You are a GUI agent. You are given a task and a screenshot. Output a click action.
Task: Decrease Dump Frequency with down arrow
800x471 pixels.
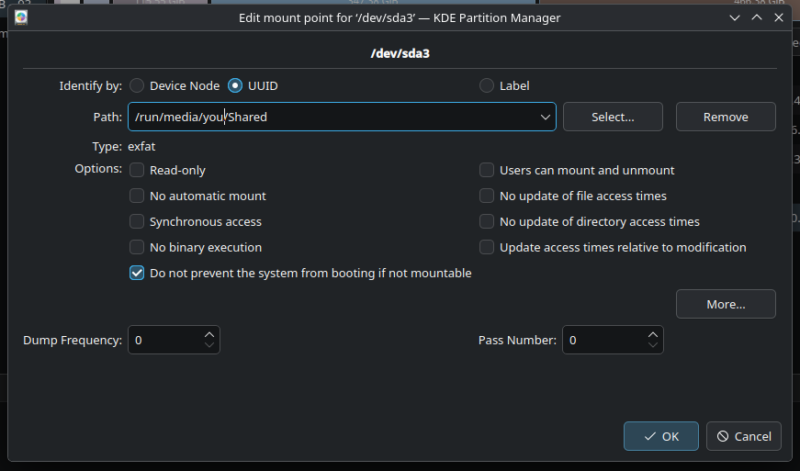click(209, 345)
